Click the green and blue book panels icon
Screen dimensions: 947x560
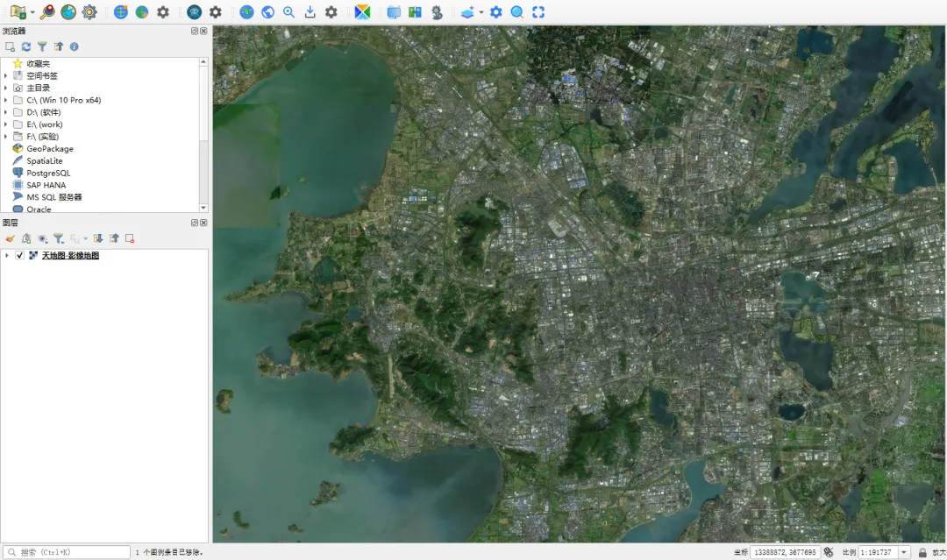(x=415, y=12)
